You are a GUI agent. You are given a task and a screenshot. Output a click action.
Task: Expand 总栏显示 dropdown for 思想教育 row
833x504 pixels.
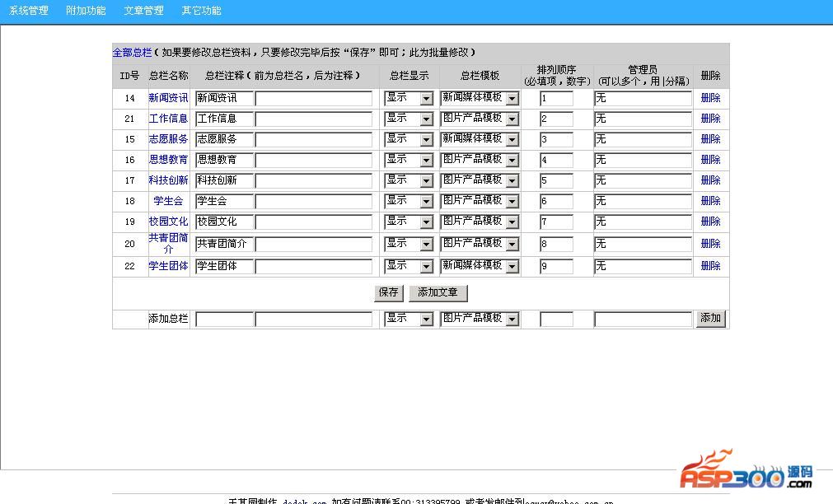coord(409,160)
